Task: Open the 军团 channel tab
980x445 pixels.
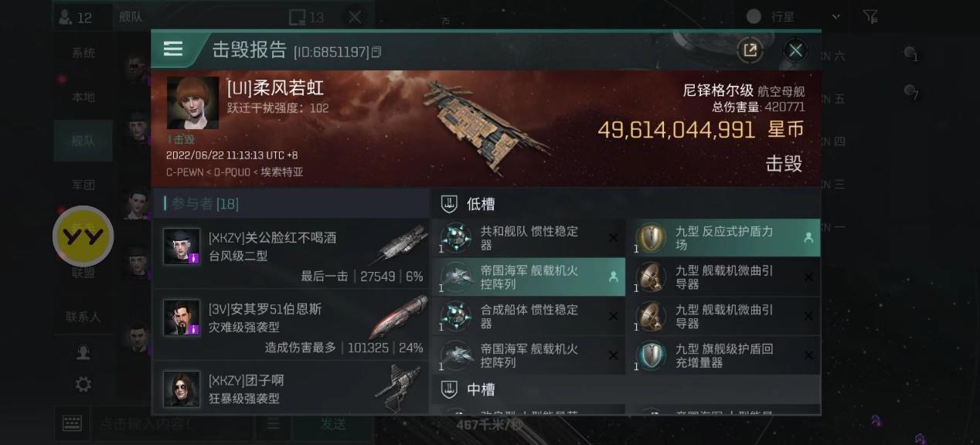Action: pyautogui.click(x=83, y=185)
